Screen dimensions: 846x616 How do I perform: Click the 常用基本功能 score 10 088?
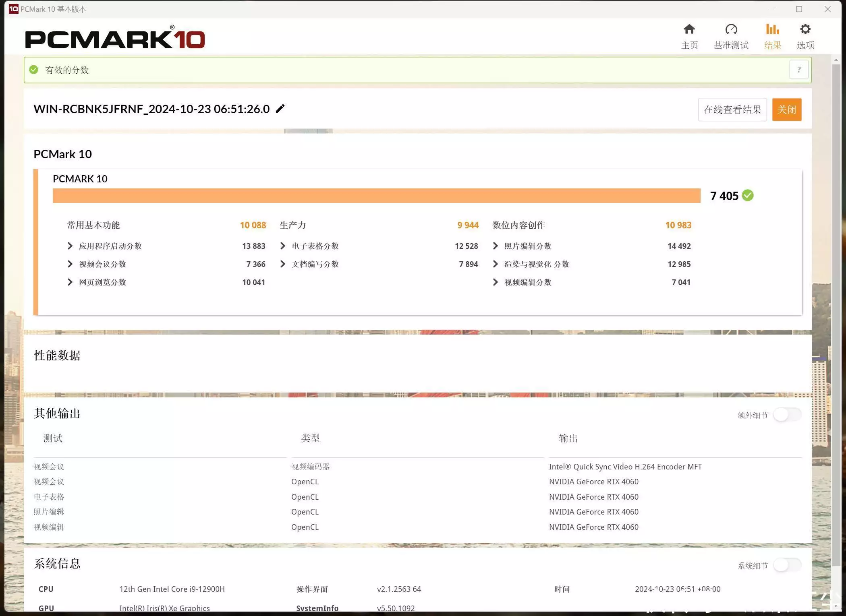253,225
